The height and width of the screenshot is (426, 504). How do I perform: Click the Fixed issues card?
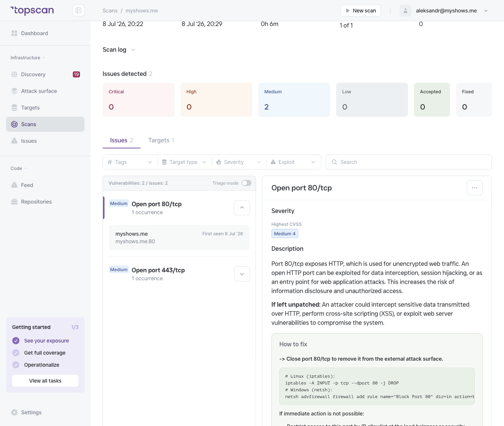tap(474, 100)
